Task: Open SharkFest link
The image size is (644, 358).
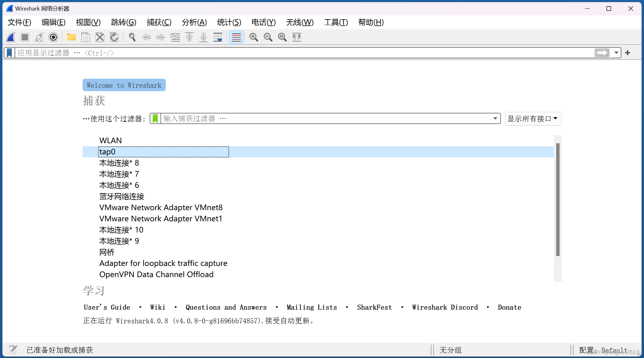Action: [374, 307]
